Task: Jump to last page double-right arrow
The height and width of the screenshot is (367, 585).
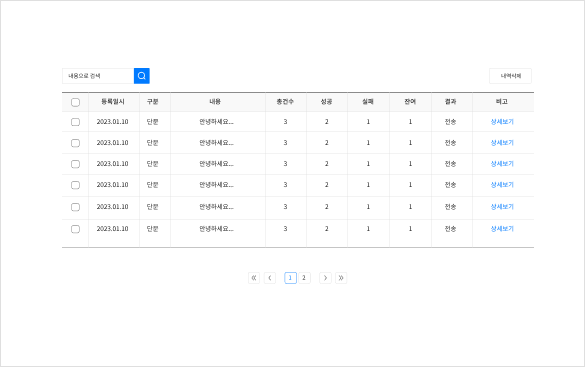Action: coord(341,278)
